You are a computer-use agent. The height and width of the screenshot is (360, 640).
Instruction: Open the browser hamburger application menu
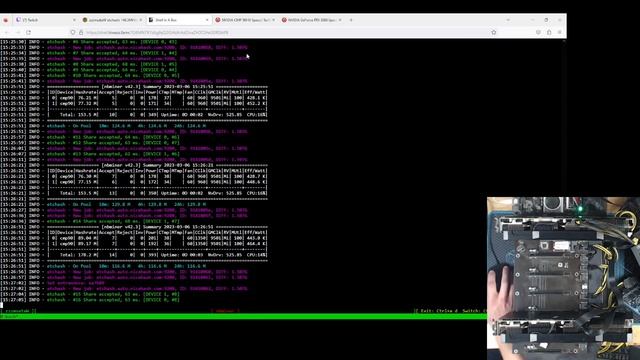560,32
